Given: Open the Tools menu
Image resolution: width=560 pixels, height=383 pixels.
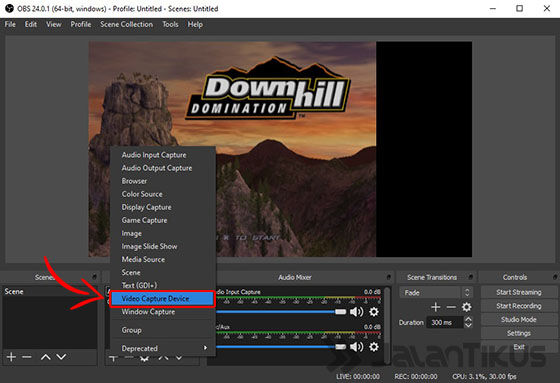Looking at the screenshot, I should click(170, 24).
